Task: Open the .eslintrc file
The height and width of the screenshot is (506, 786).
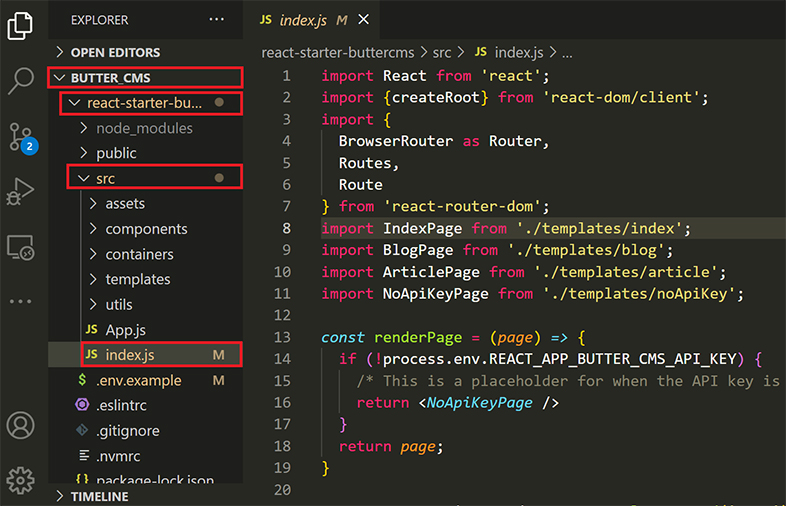Action: pos(145,405)
